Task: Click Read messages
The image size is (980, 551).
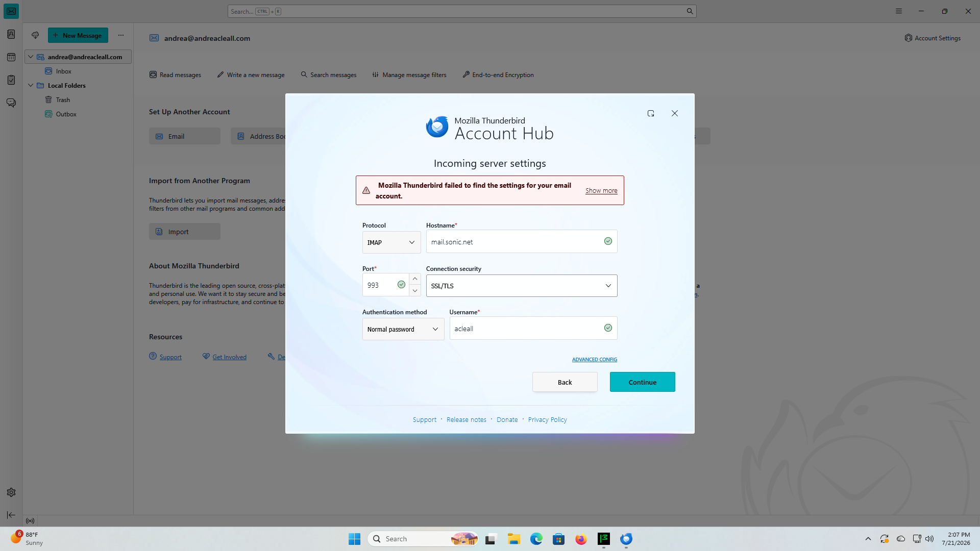Action: pos(175,74)
